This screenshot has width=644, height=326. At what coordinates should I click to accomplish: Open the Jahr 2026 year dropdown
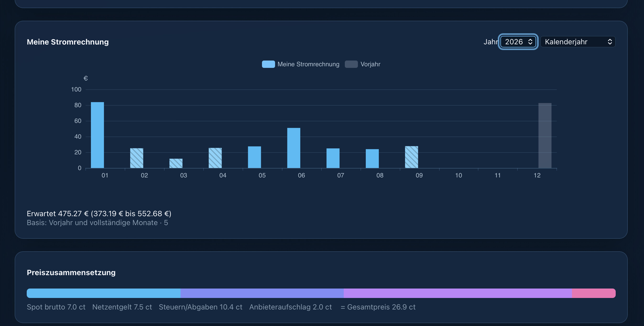click(x=518, y=42)
